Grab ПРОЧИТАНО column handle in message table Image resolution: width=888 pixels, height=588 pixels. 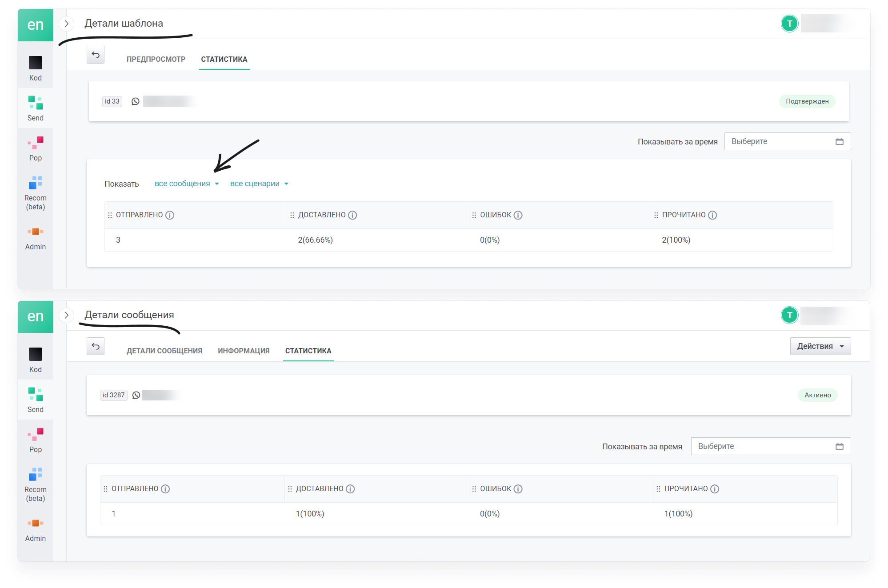[658, 489]
